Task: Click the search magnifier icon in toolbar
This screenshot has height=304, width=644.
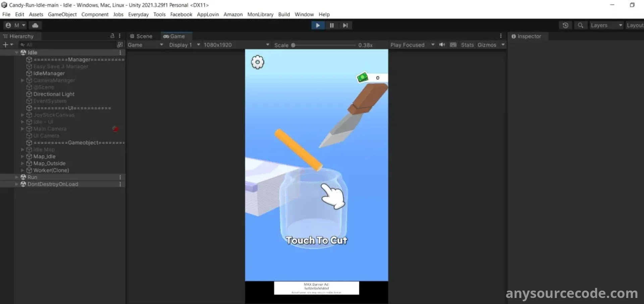Action: [x=581, y=26]
